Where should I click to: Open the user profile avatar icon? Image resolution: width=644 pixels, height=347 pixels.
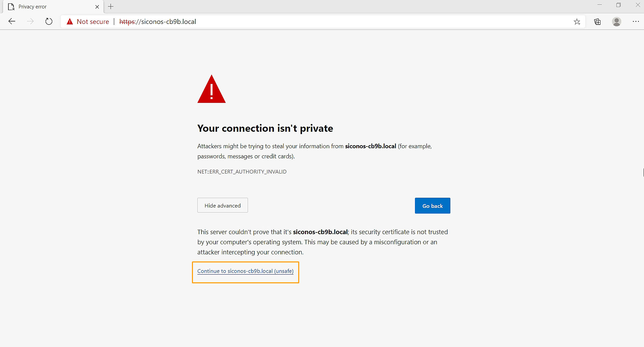click(617, 22)
